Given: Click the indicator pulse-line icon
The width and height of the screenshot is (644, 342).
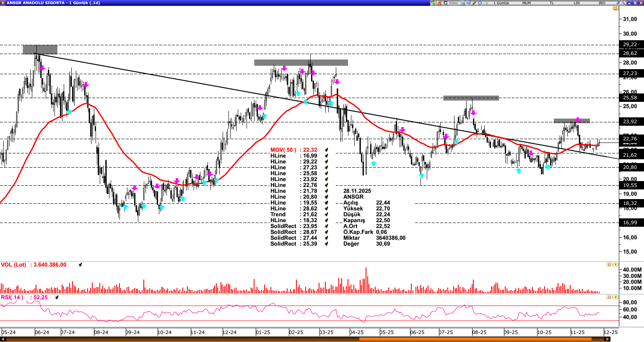Looking at the screenshot, I should [486, 3].
